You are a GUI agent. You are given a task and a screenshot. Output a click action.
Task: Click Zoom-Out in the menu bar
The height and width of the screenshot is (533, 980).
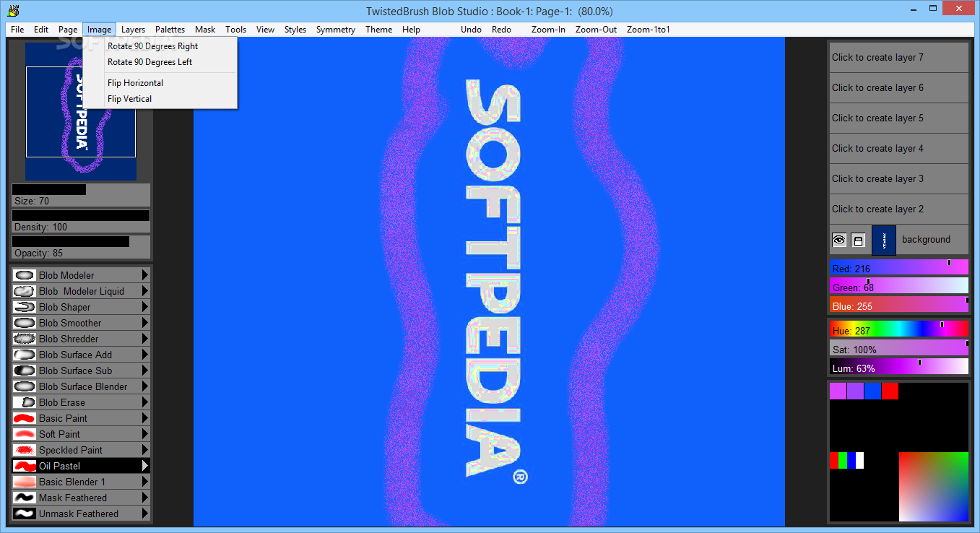(596, 30)
